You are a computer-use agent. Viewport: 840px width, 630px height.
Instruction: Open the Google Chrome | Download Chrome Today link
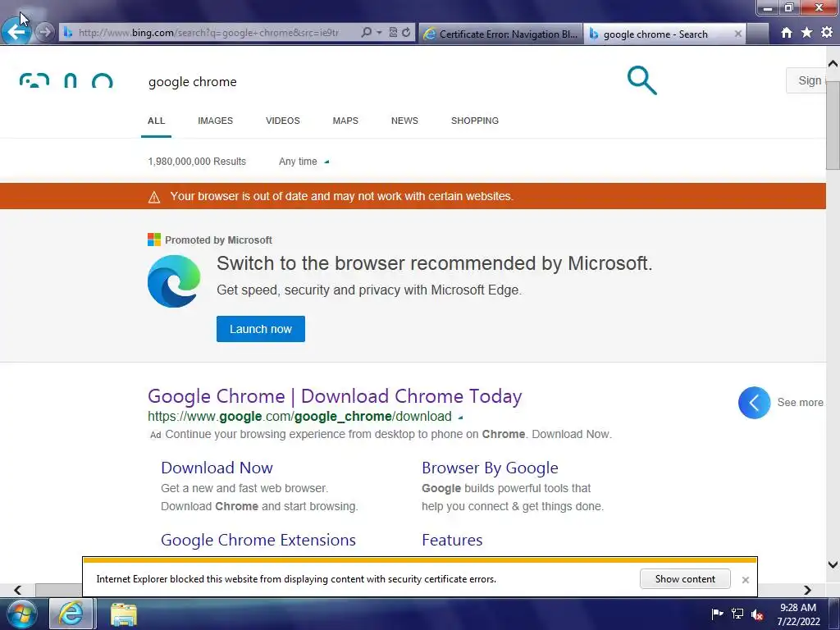335,396
